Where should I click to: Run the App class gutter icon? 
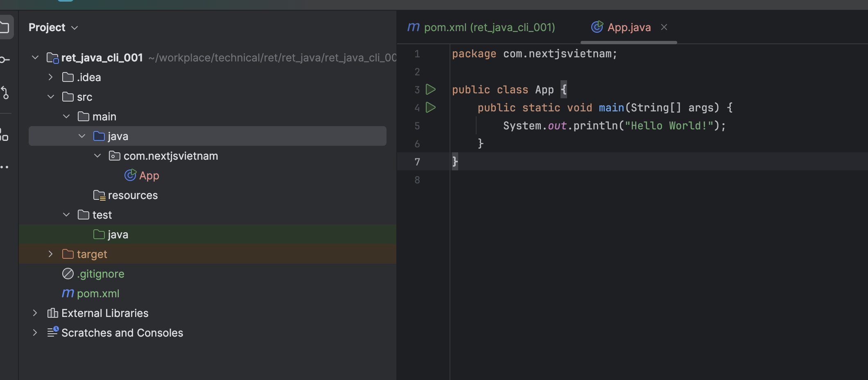tap(431, 89)
